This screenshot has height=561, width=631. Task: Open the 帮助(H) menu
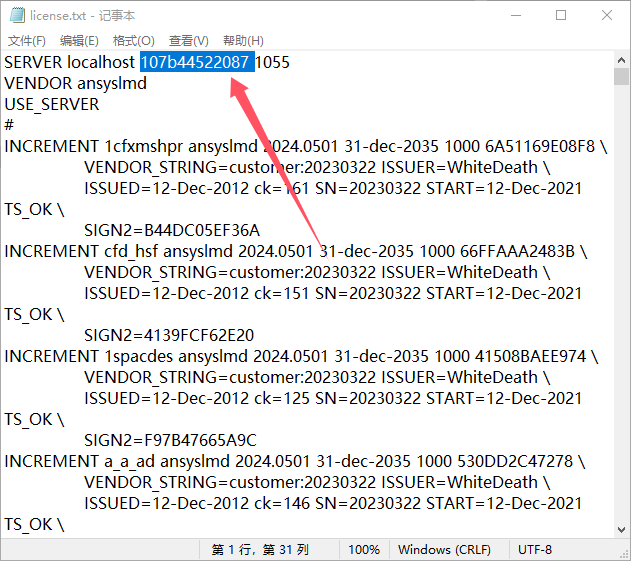pos(243,40)
